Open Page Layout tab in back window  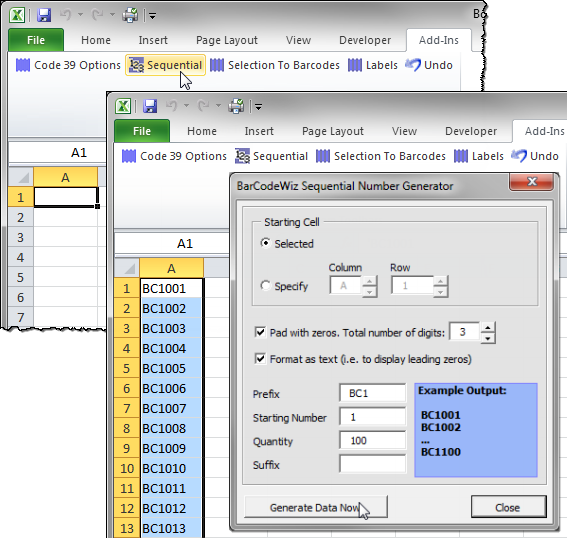pyautogui.click(x=227, y=40)
